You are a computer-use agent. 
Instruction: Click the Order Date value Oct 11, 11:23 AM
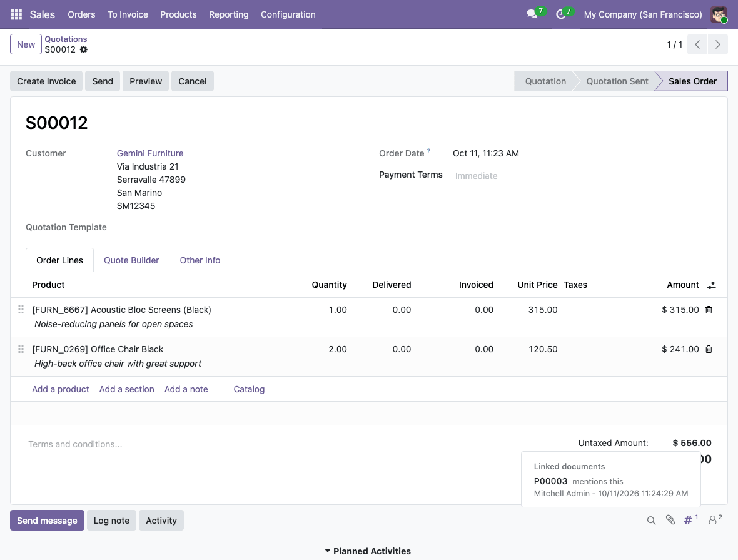coord(486,153)
